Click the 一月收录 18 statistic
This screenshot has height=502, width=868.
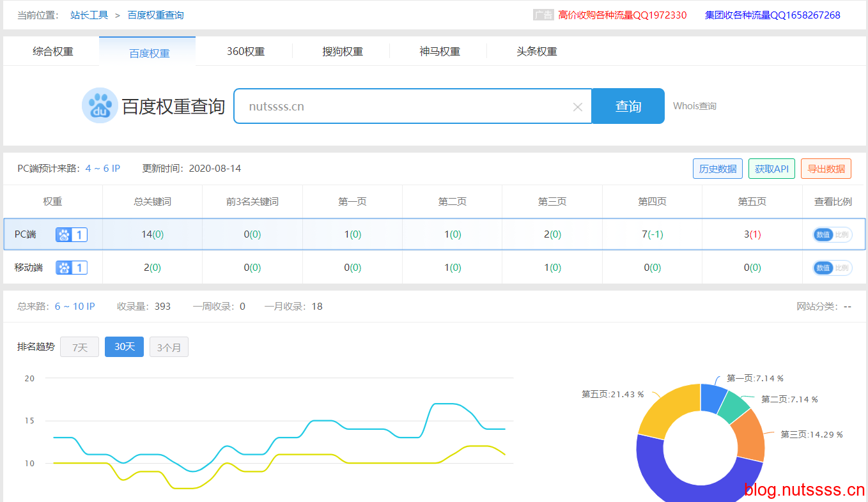[293, 306]
